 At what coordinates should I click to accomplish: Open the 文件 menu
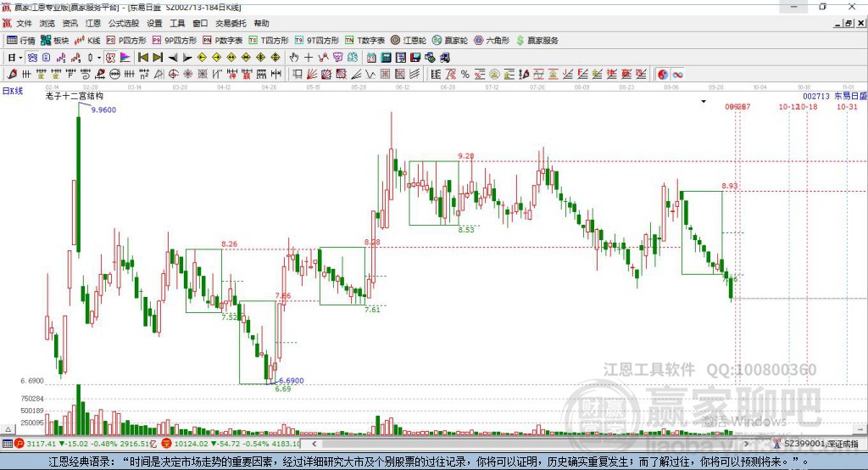tap(25, 23)
